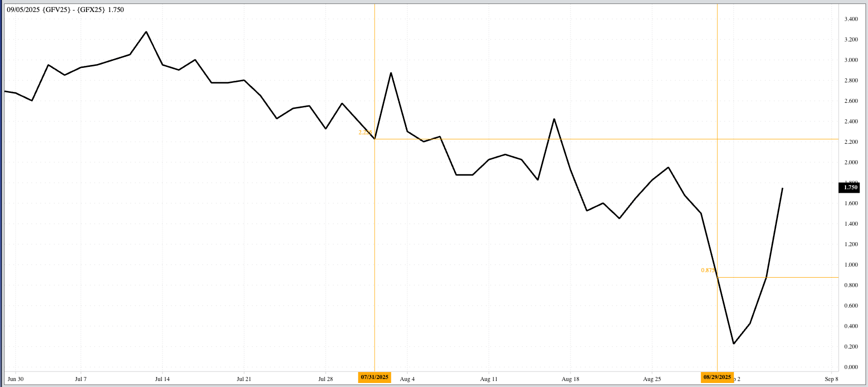
Task: Select the Sep 8 date axis label
Action: point(831,379)
